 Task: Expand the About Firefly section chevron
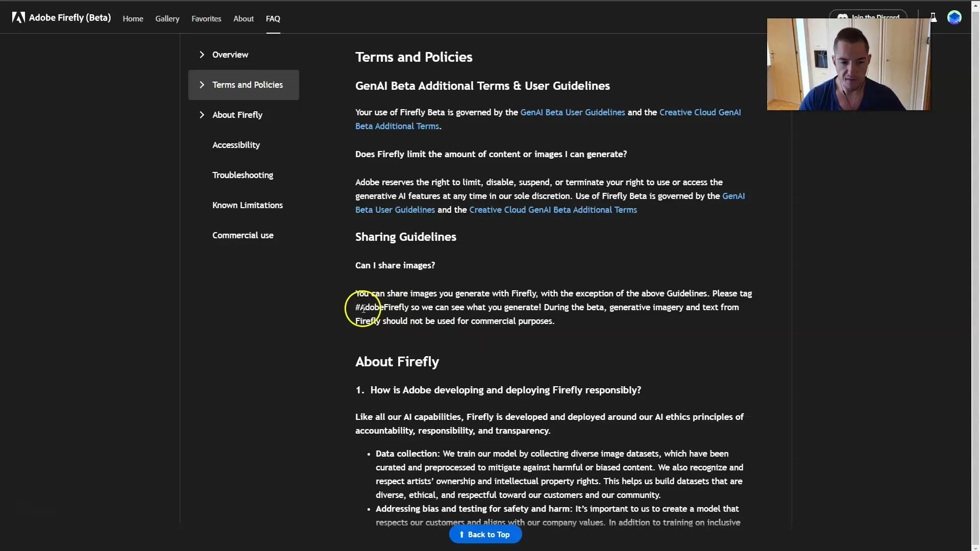[x=201, y=114]
